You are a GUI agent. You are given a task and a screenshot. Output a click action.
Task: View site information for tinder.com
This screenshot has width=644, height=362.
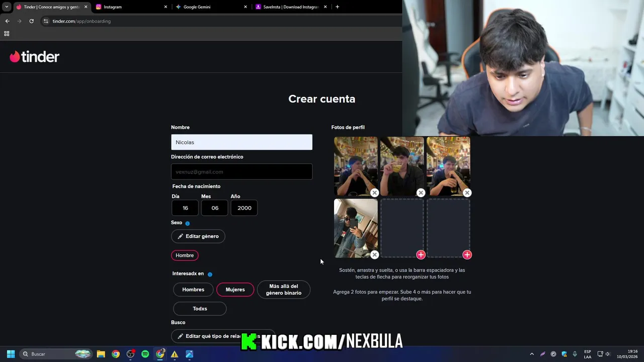point(46,21)
